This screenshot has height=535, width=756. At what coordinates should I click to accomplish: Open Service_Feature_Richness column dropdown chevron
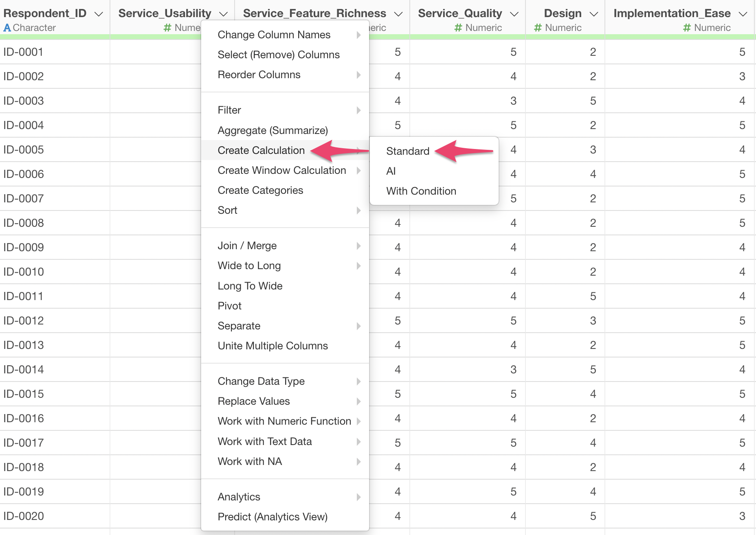pyautogui.click(x=398, y=14)
